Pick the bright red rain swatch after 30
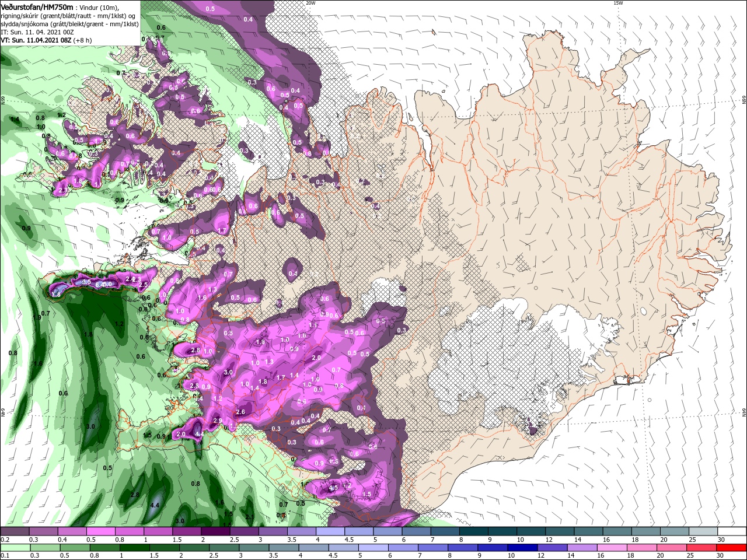The height and width of the screenshot is (560, 747). (x=732, y=548)
